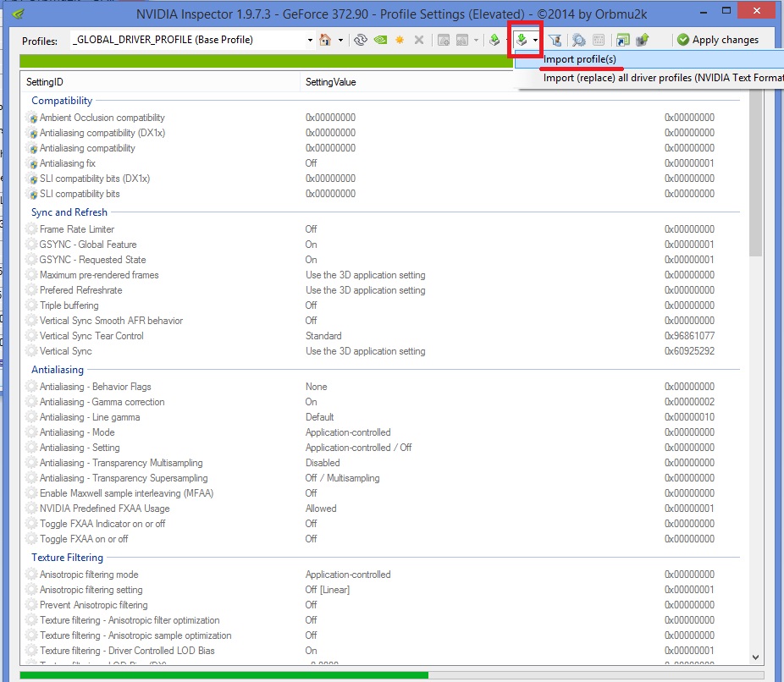Screen dimensions: 784x682
Task: Choose Import profile(s) from the menu
Action: tap(649, 59)
